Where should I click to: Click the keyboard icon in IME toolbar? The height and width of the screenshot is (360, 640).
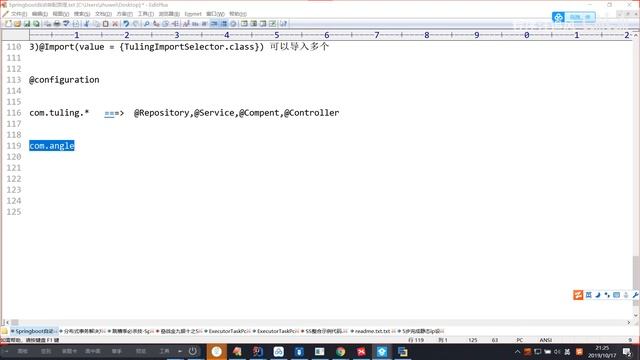(x=616, y=295)
